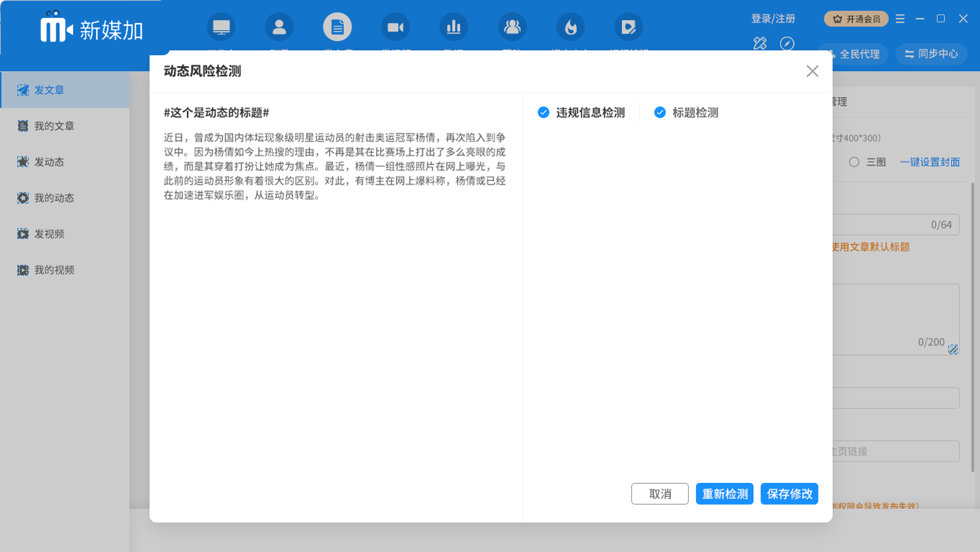Open 发动态 in the left sidebar
Image resolution: width=980 pixels, height=552 pixels.
tap(50, 162)
